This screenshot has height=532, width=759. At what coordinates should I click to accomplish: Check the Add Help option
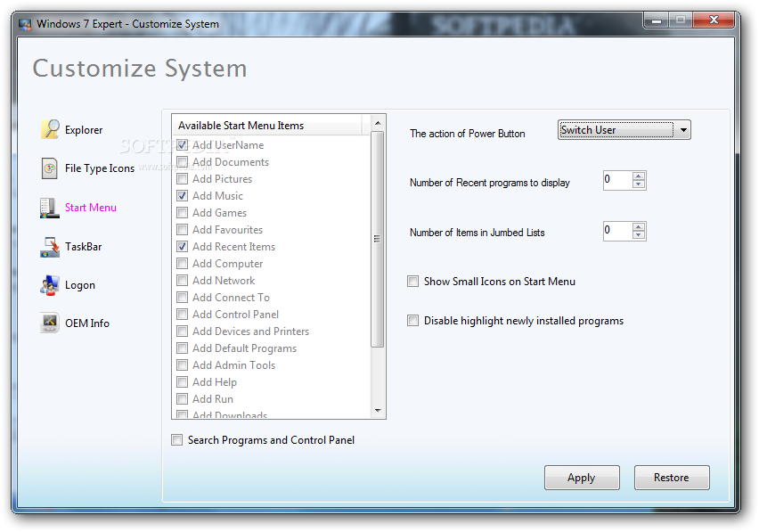[x=182, y=382]
